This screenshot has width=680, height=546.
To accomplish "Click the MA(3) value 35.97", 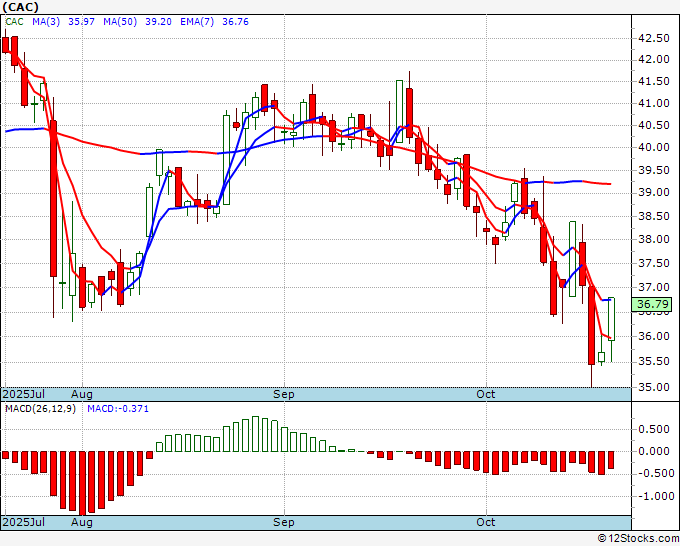I will coord(81,22).
